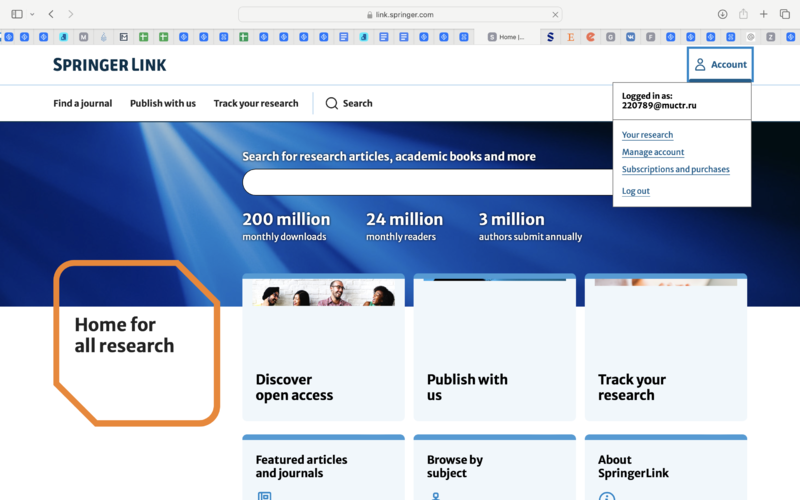The image size is (800, 500).
Task: Switch to the dark envelope M tab
Action: [123, 37]
